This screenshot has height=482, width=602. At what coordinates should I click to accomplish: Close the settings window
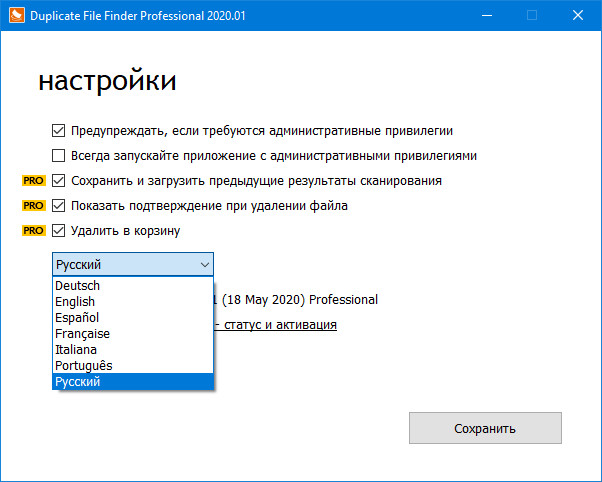pyautogui.click(x=578, y=16)
